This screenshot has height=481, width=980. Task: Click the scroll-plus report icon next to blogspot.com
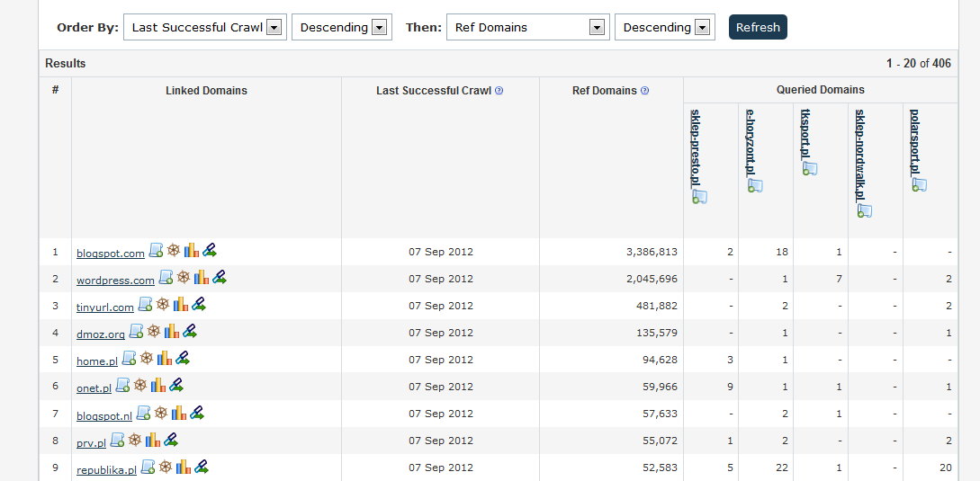pyautogui.click(x=156, y=251)
